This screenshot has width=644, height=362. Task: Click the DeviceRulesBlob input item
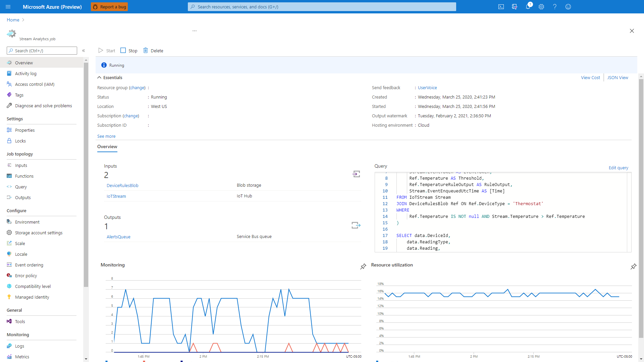coord(122,185)
